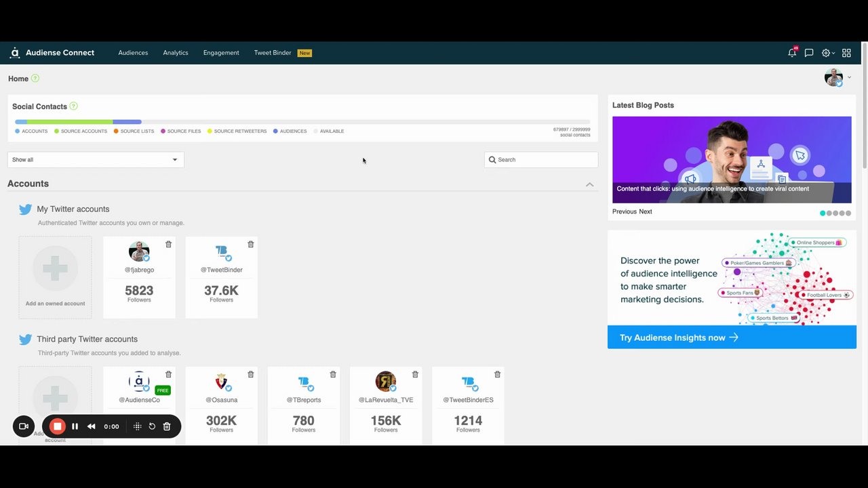The width and height of the screenshot is (868, 488).
Task: Open the Tweet Binder menu
Action: tap(273, 53)
